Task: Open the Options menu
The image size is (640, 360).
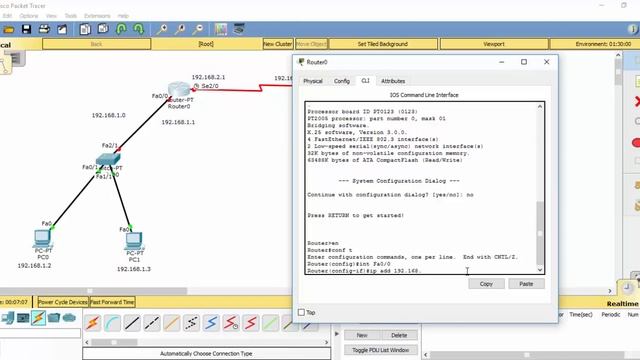Action: click(29, 16)
